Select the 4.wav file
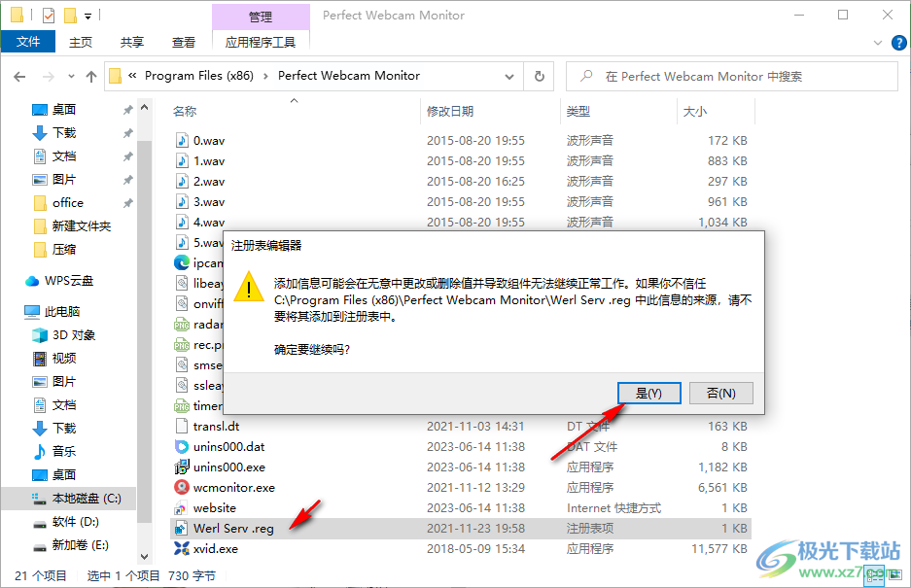The width and height of the screenshot is (911, 588). pos(209,222)
